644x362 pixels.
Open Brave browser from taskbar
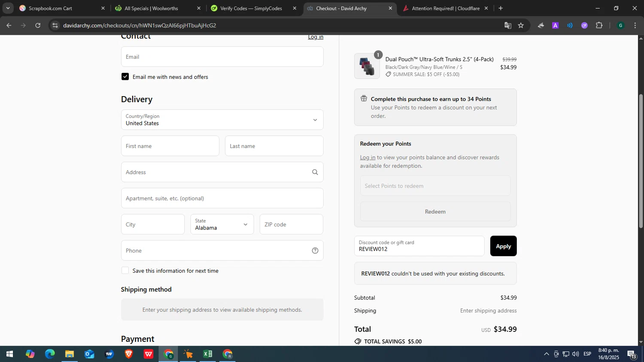tap(129, 354)
